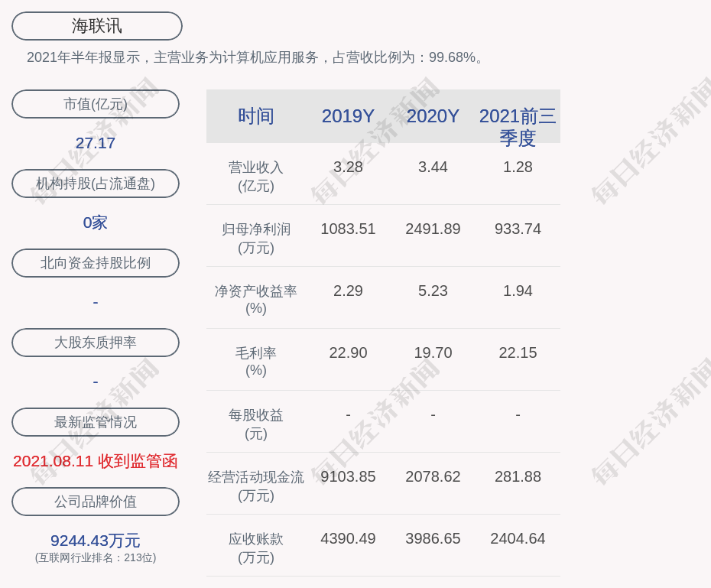This screenshot has width=711, height=588.
Task: Click the 时间 header cell
Action: coord(256,116)
